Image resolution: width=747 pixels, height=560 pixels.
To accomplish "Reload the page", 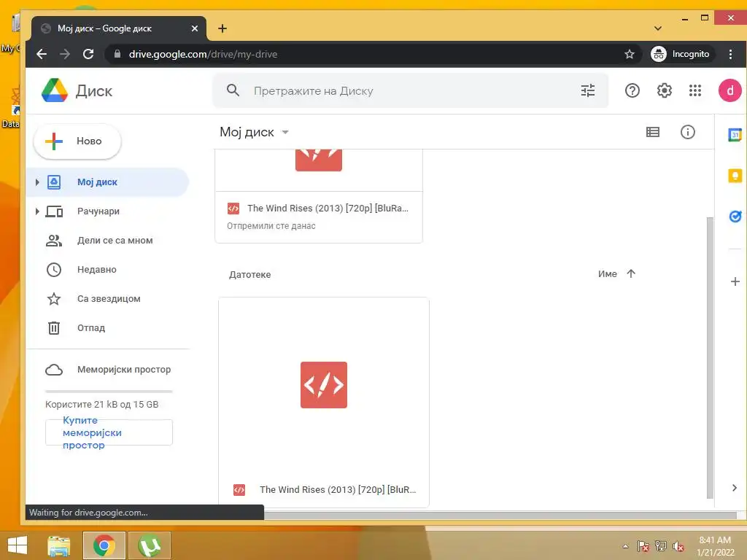I will pos(88,54).
